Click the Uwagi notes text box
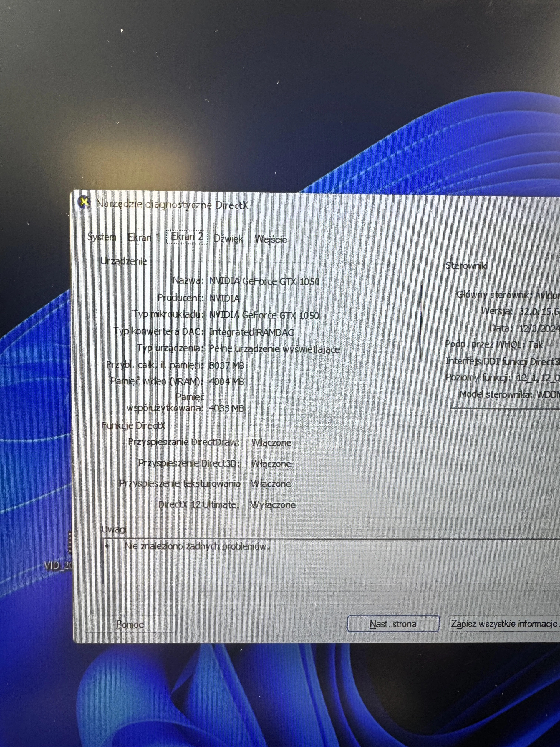Viewport: 560px width, 747px height. click(x=331, y=561)
